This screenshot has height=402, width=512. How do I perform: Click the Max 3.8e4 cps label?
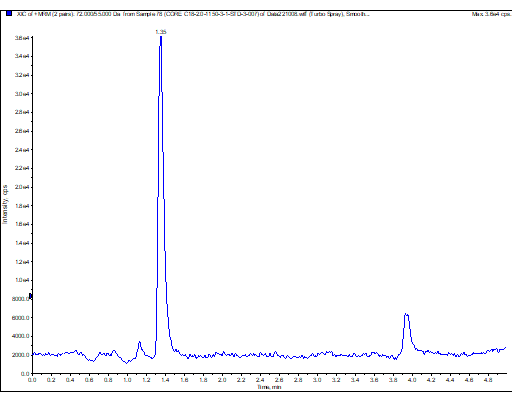click(491, 14)
